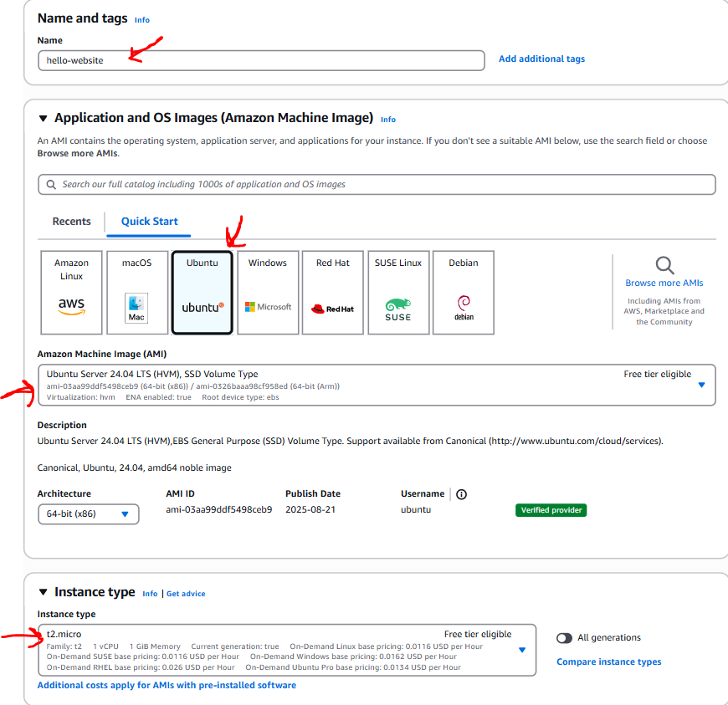728x705 pixels.
Task: Click the Add additional tags link
Action: [541, 59]
